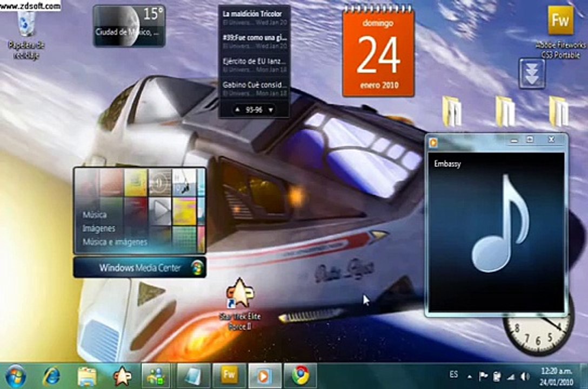Click the Action Center flag tray icon
Image resolution: width=588 pixels, height=389 pixels.
483,376
